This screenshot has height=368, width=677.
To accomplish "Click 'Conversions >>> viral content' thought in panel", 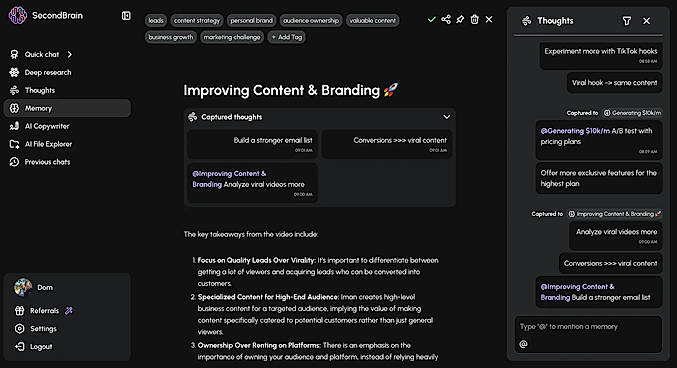I will coord(611,263).
